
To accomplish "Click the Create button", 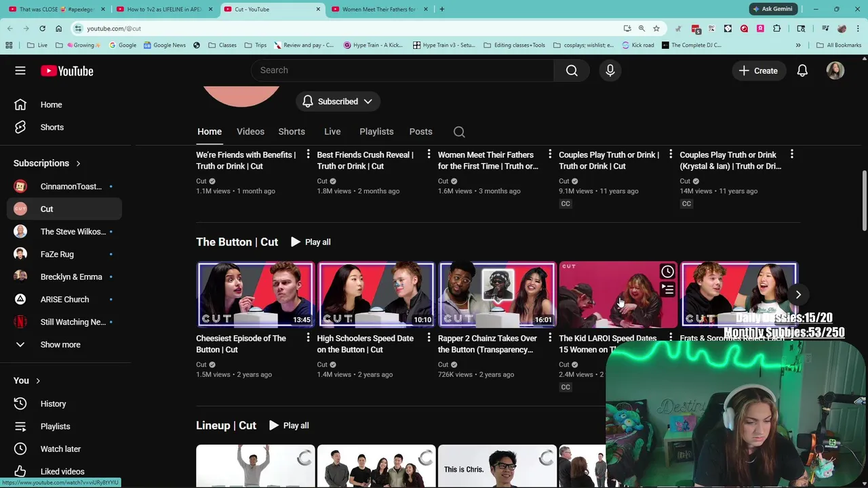I will pos(758,70).
